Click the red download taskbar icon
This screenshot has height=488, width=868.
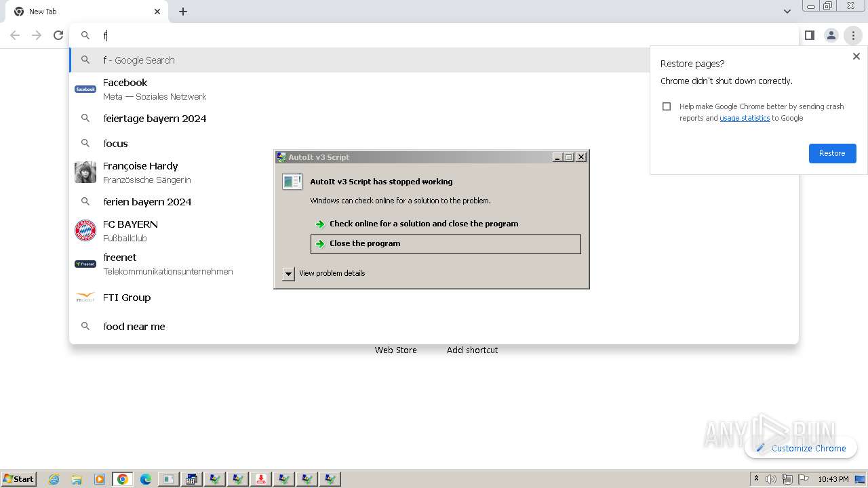click(x=261, y=479)
